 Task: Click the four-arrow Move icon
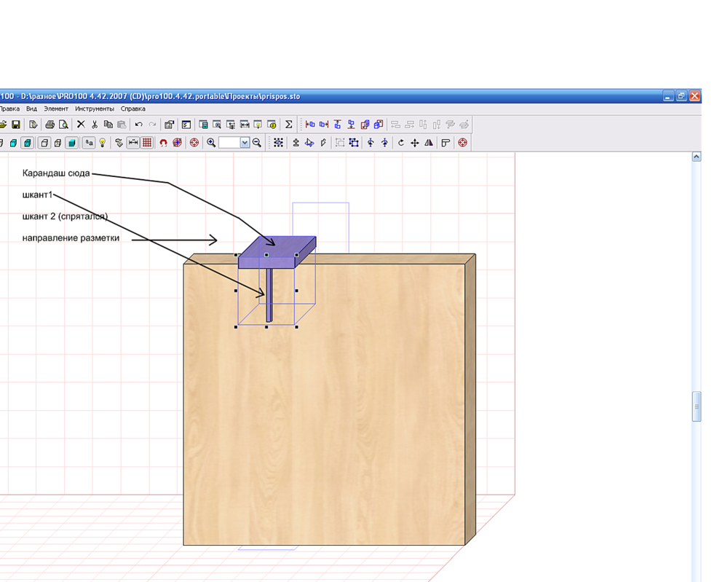[x=415, y=143]
